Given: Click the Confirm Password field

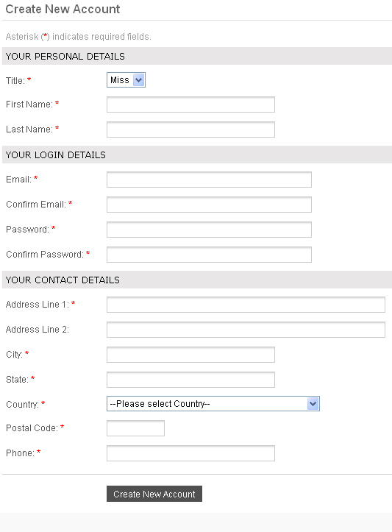Looking at the screenshot, I should coord(209,255).
